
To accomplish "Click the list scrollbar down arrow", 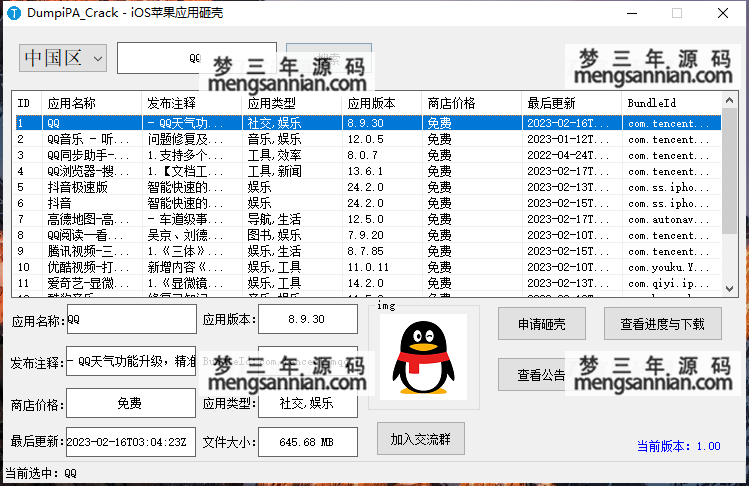I will click(729, 289).
